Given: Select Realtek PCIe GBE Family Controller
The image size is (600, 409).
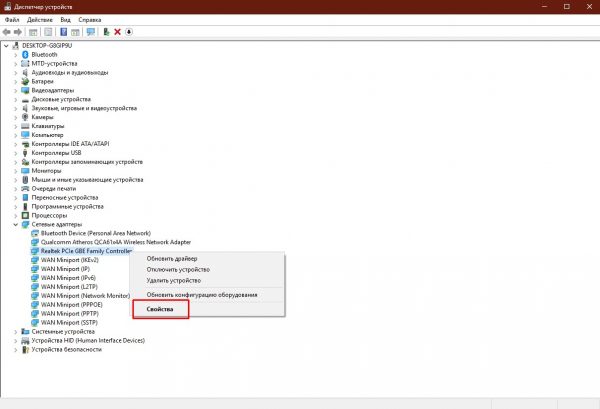Looking at the screenshot, I should pos(86,251).
